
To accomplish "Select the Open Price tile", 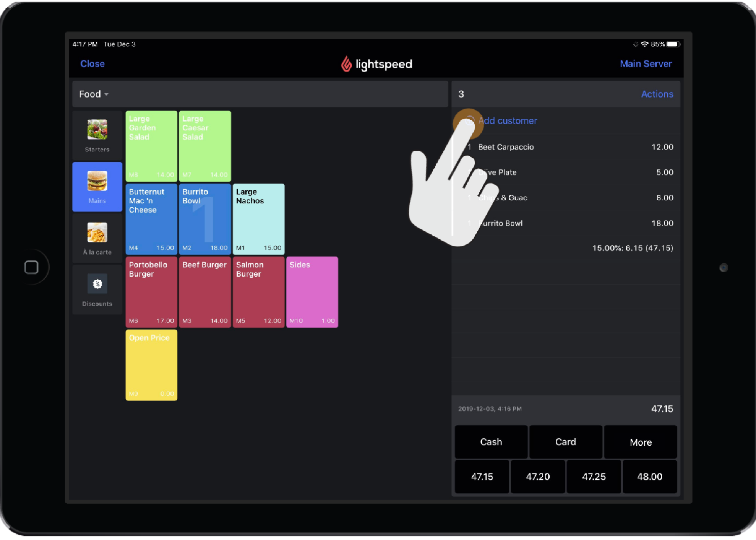I will tap(151, 365).
